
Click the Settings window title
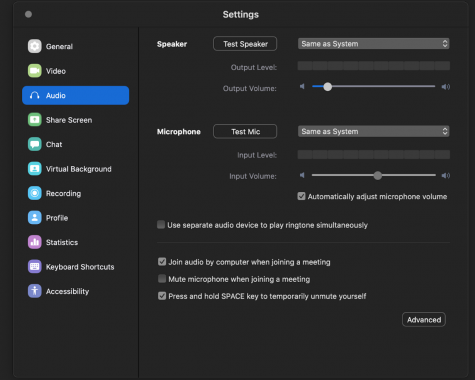(241, 15)
